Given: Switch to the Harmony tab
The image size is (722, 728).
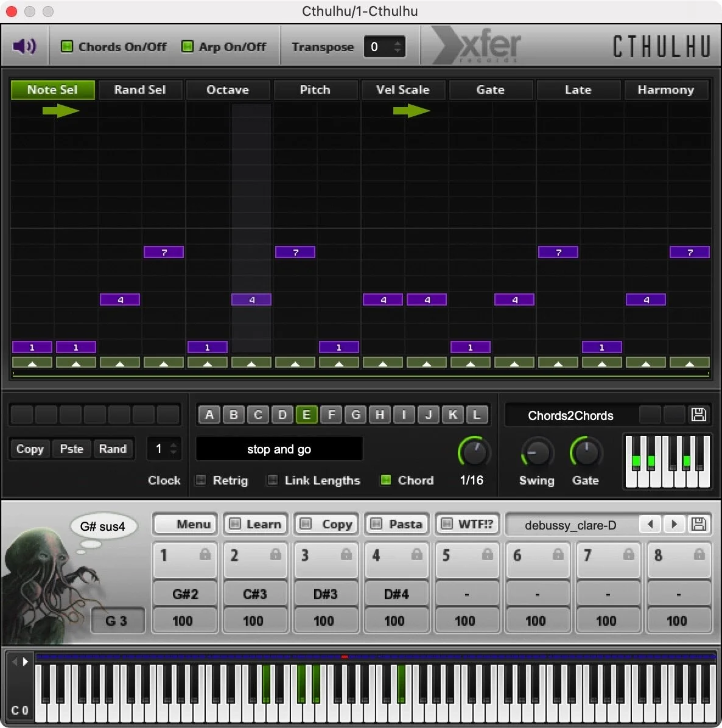Looking at the screenshot, I should tap(666, 89).
